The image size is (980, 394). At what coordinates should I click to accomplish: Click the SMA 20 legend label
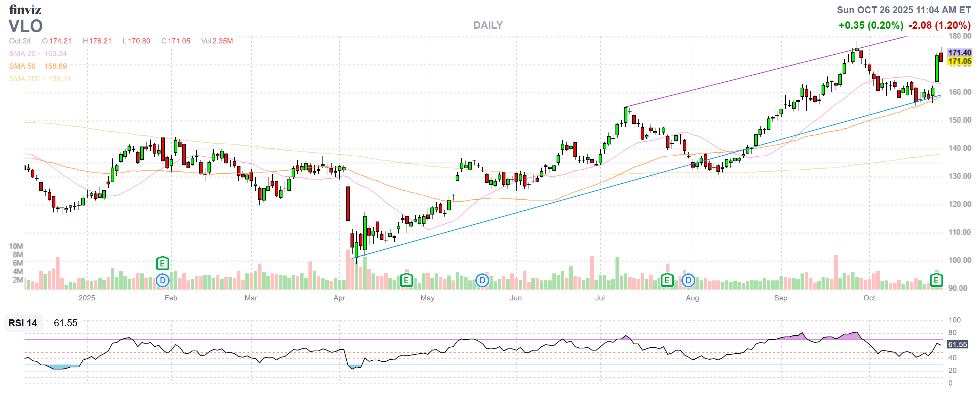click(x=22, y=54)
